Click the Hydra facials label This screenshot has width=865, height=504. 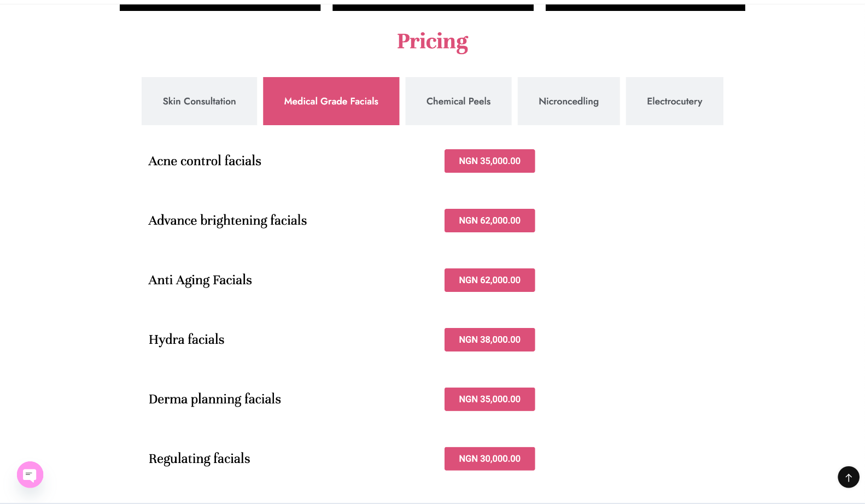[x=186, y=339]
